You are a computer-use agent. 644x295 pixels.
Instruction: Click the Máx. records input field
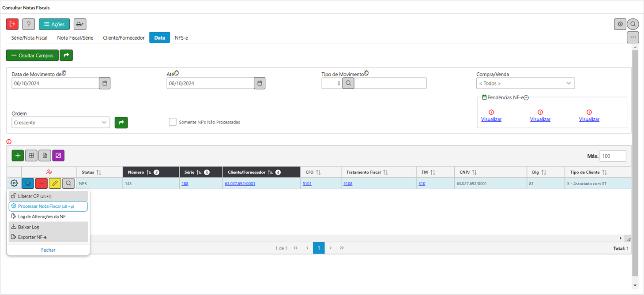tap(613, 156)
